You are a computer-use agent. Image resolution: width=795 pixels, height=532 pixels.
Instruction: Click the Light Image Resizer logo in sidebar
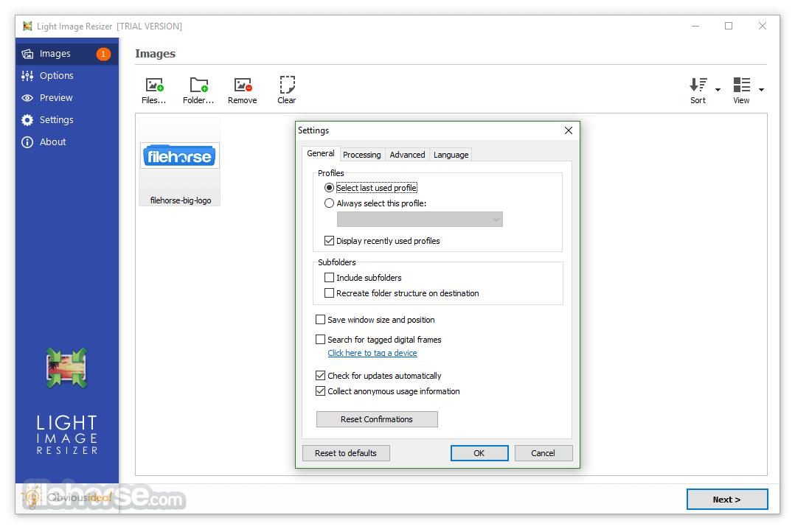point(66,368)
